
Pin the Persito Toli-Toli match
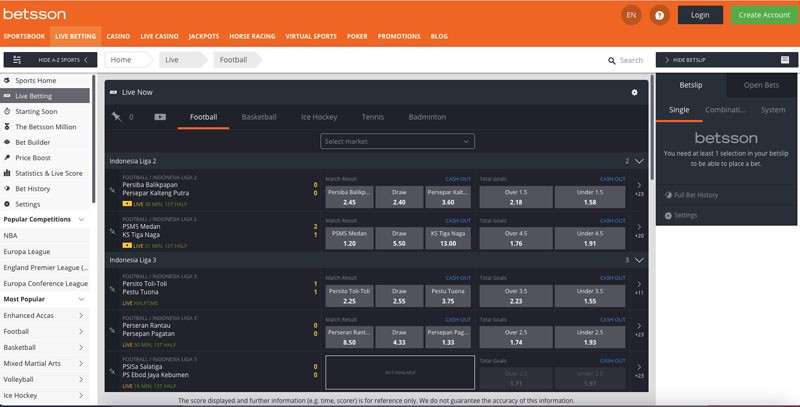112,289
